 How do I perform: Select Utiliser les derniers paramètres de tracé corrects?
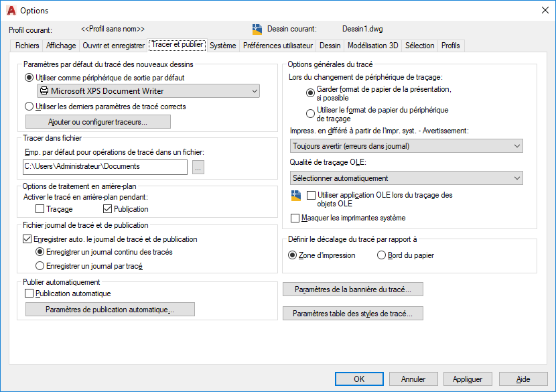pyautogui.click(x=29, y=106)
